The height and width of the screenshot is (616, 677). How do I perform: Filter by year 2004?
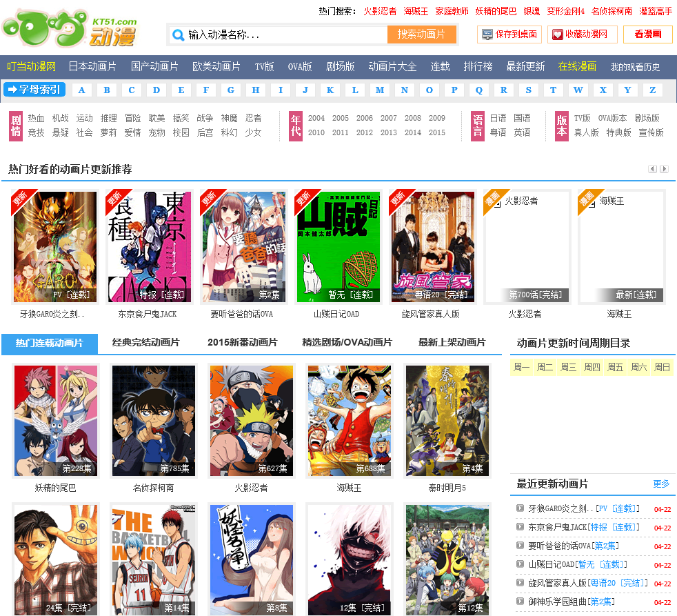coord(316,118)
